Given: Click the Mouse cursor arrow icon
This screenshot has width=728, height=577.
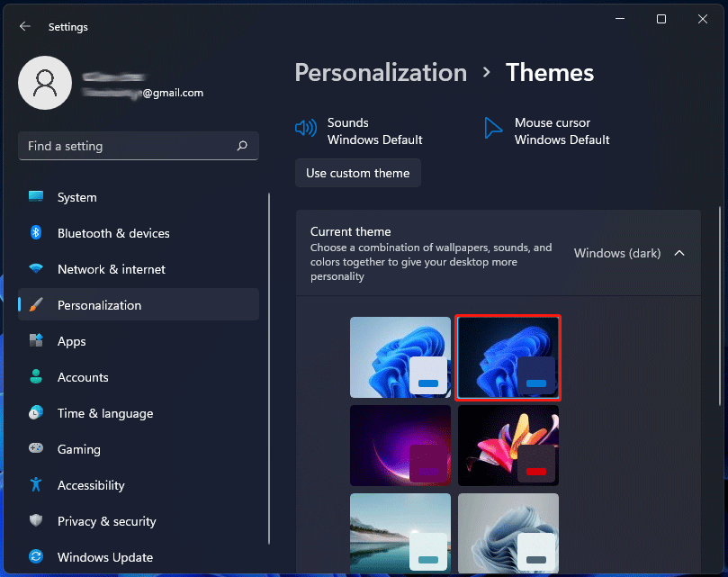Looking at the screenshot, I should pos(493,128).
